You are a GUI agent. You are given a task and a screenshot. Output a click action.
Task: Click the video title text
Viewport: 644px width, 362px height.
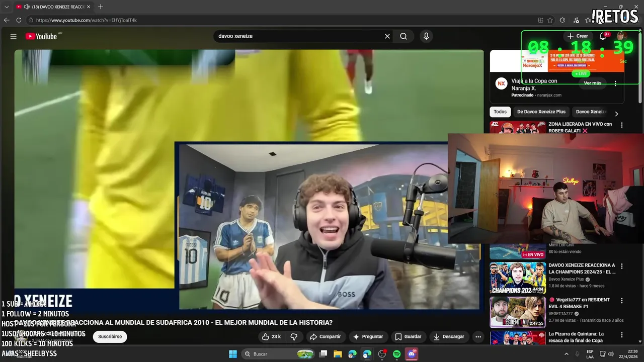174,323
